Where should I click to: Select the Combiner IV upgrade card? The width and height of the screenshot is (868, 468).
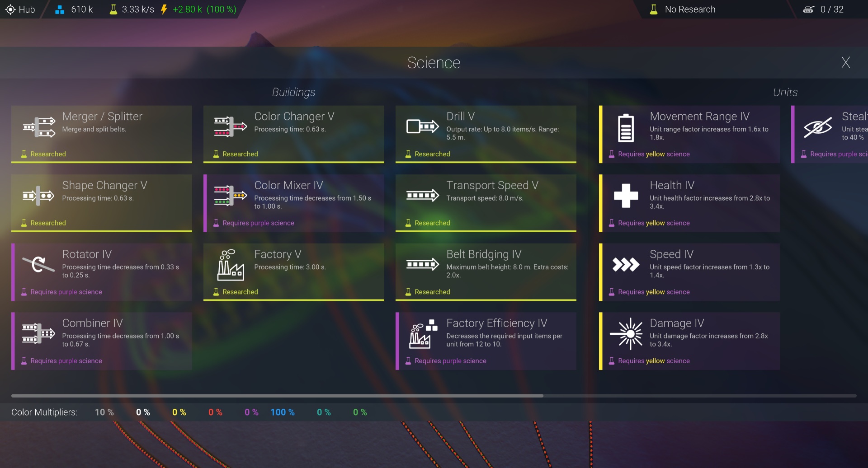point(102,341)
